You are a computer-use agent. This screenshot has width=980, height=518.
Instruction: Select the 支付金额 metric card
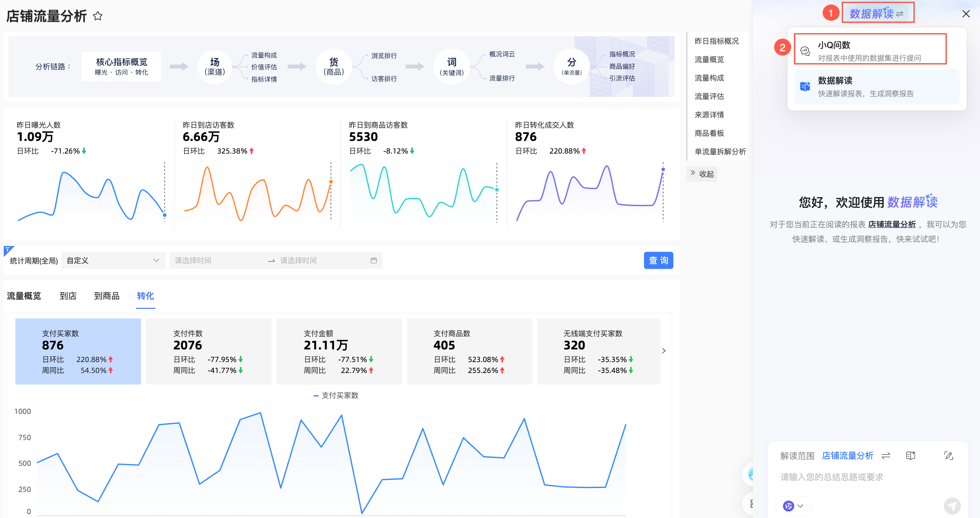point(339,351)
